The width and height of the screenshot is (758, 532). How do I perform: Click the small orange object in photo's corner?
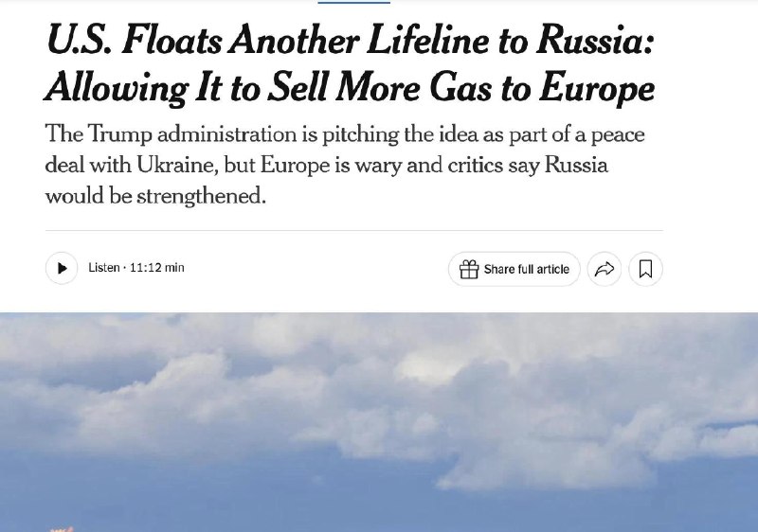coord(62,529)
